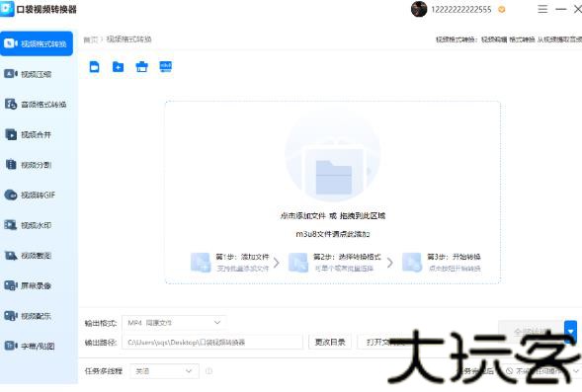Open the 视频格式转换 sidebar section
The width and height of the screenshot is (582, 392).
coord(37,43)
